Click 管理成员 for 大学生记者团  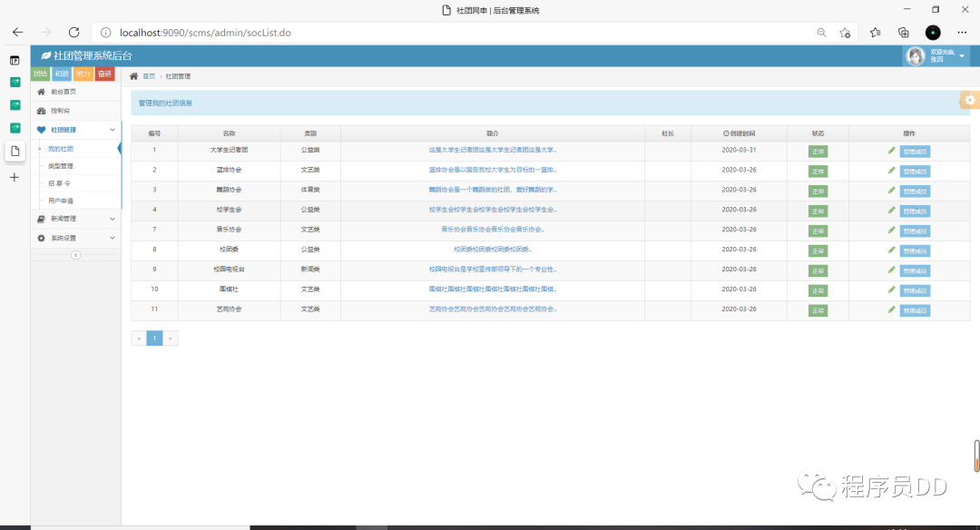point(915,152)
